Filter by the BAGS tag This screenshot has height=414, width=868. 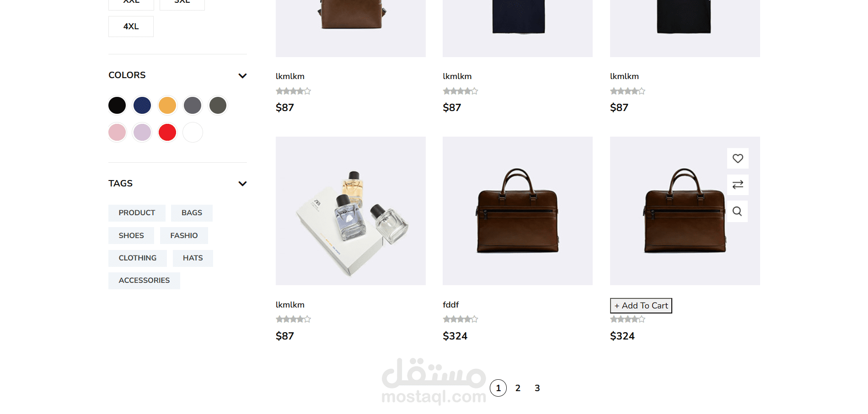(192, 213)
